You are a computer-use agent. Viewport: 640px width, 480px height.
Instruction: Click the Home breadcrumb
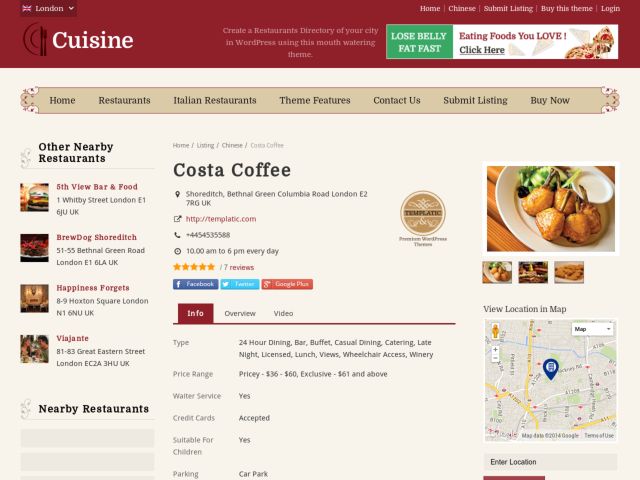[181, 145]
